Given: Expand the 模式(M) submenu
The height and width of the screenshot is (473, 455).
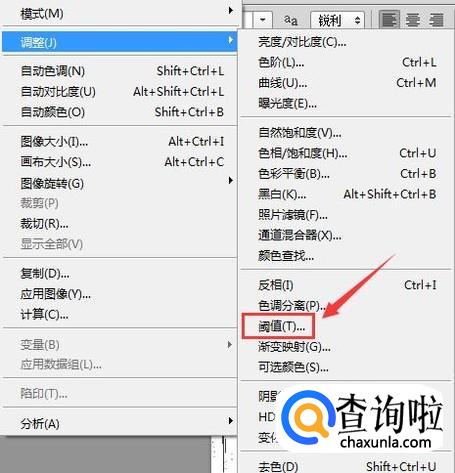Looking at the screenshot, I should (120, 13).
